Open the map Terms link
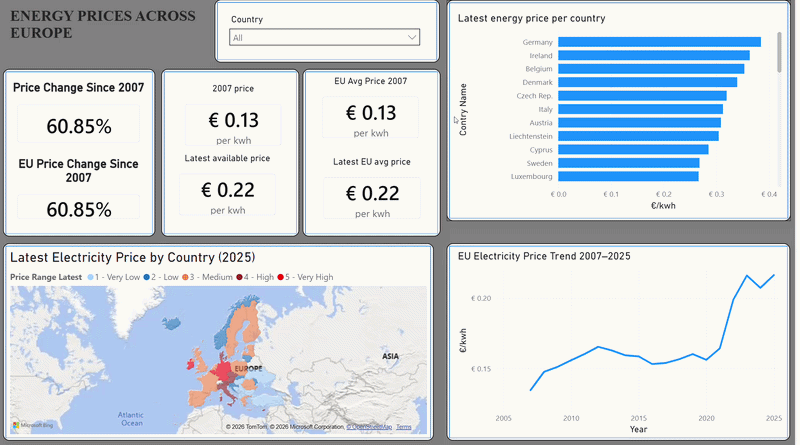 (x=403, y=427)
